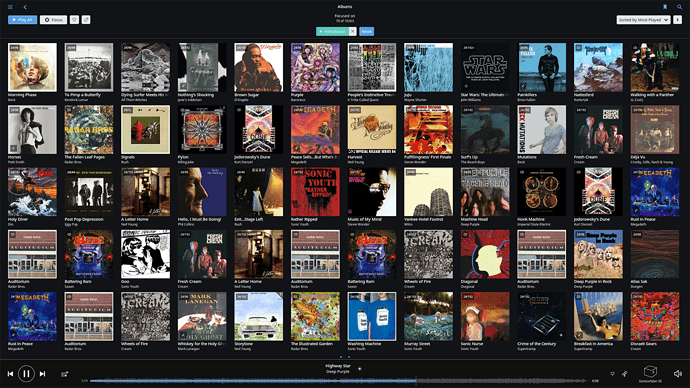Select the Signals album by Rush
This screenshot has width=690, height=388.
pos(146,130)
